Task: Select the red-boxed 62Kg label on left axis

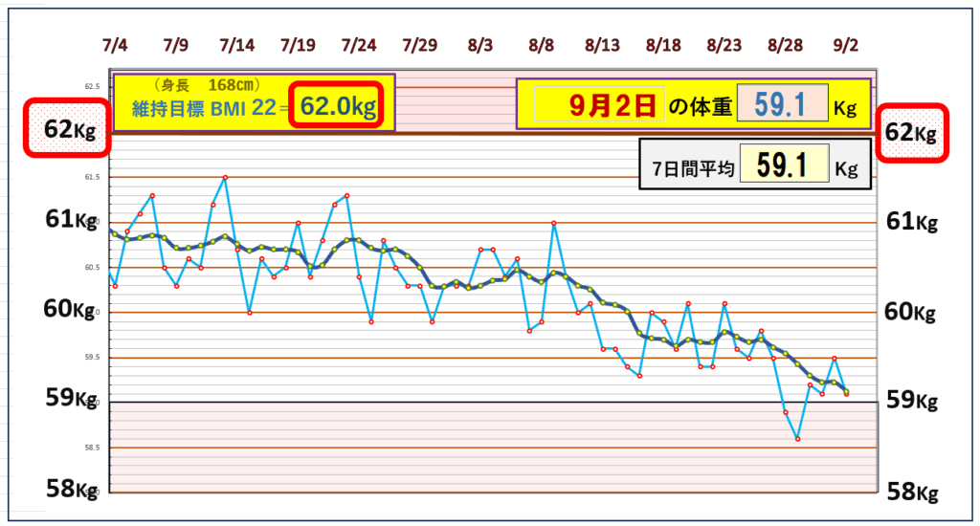Action: pos(68,129)
